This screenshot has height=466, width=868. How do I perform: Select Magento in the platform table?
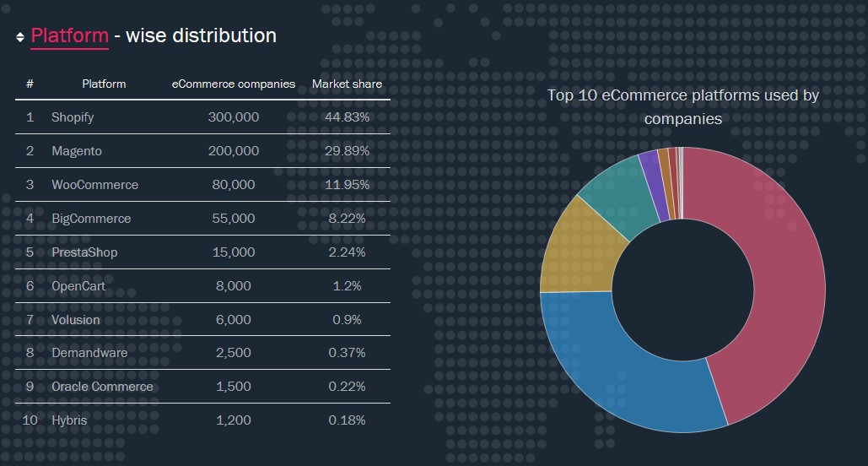pyautogui.click(x=76, y=151)
